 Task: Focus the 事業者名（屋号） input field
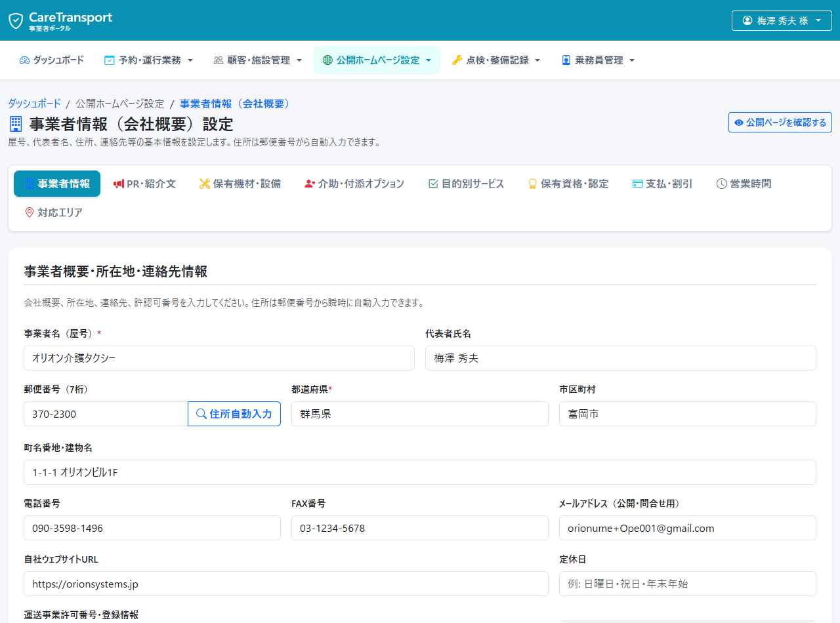tap(219, 358)
